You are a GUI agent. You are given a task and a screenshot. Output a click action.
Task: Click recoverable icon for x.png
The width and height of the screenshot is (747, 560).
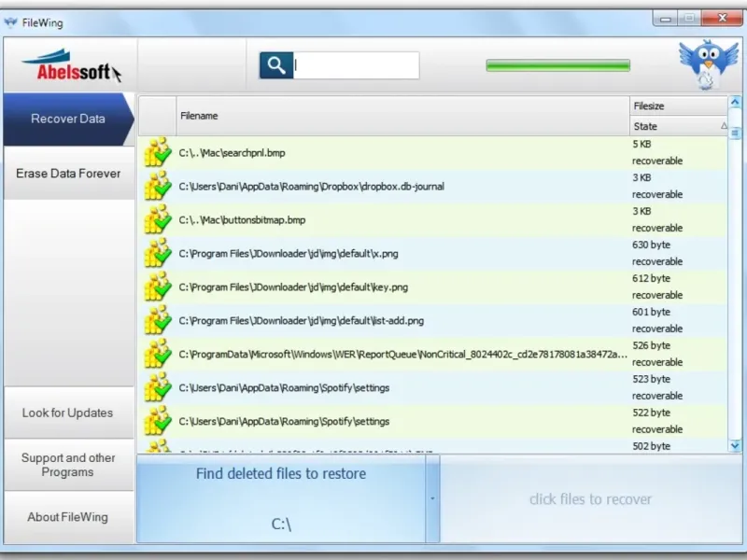tap(158, 253)
